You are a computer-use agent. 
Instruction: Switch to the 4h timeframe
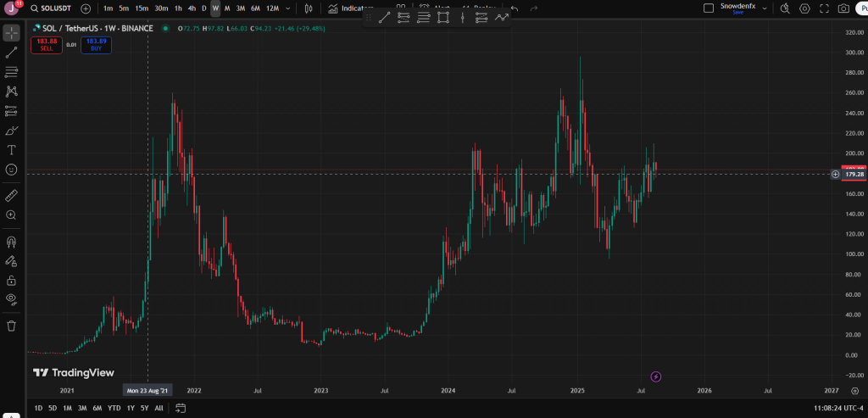192,8
